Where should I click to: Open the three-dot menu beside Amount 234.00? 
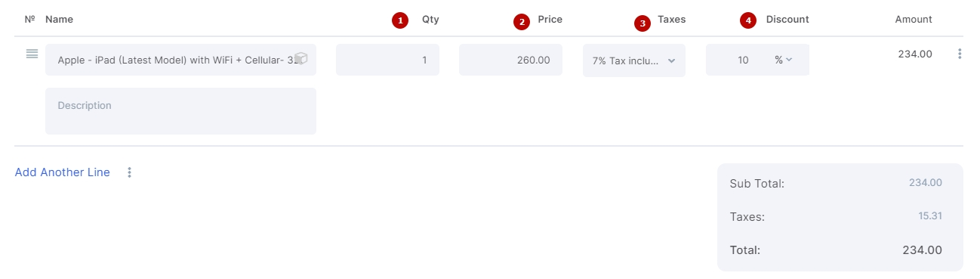click(960, 54)
